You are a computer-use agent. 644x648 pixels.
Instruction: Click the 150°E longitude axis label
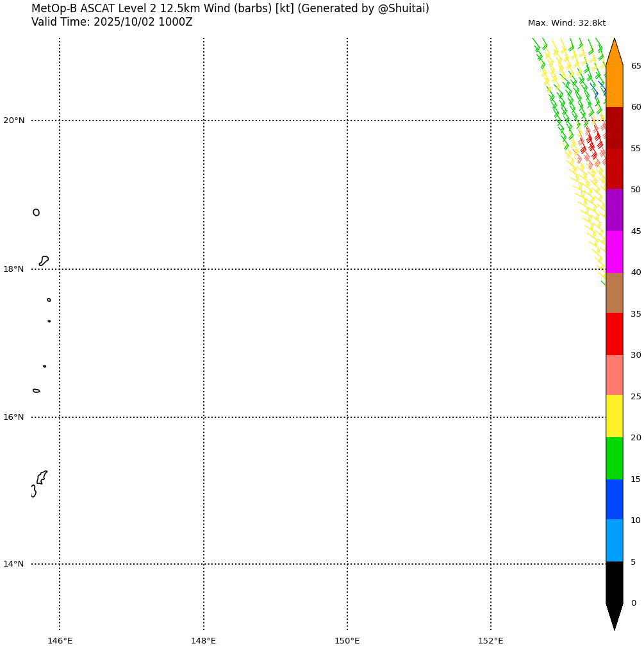coord(347,640)
